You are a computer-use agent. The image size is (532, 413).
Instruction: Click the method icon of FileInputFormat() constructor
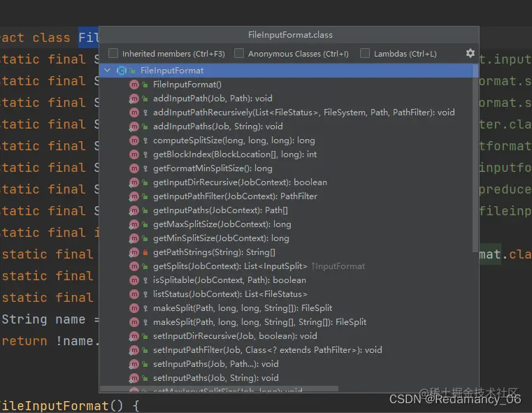pos(134,85)
